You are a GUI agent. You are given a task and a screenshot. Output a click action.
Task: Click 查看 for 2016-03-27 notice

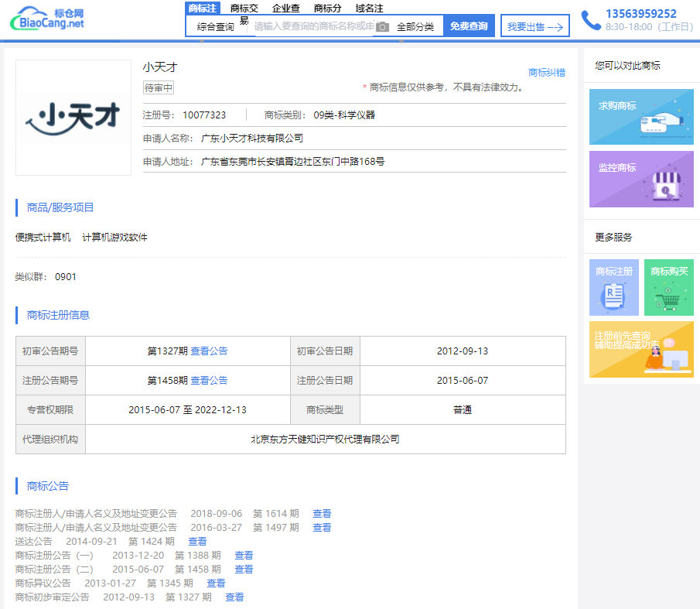click(322, 527)
